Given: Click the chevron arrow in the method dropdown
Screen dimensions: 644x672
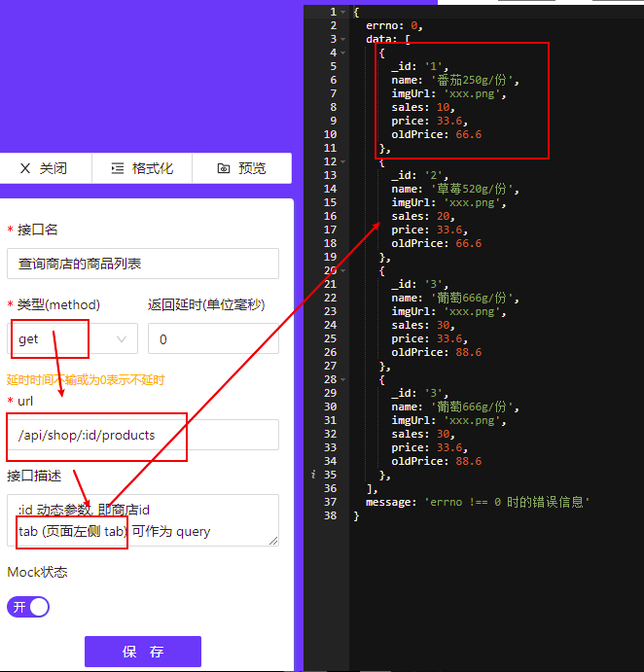Looking at the screenshot, I should tap(122, 339).
